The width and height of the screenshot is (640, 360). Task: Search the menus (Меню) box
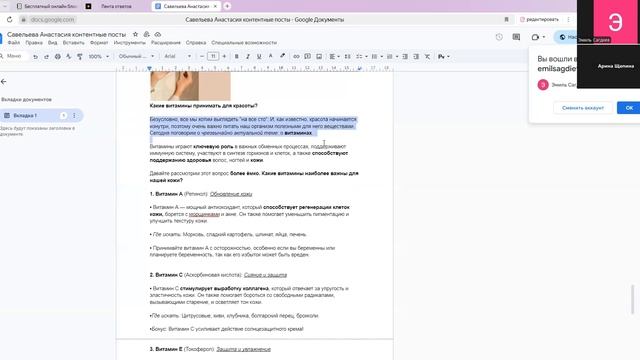(13, 56)
